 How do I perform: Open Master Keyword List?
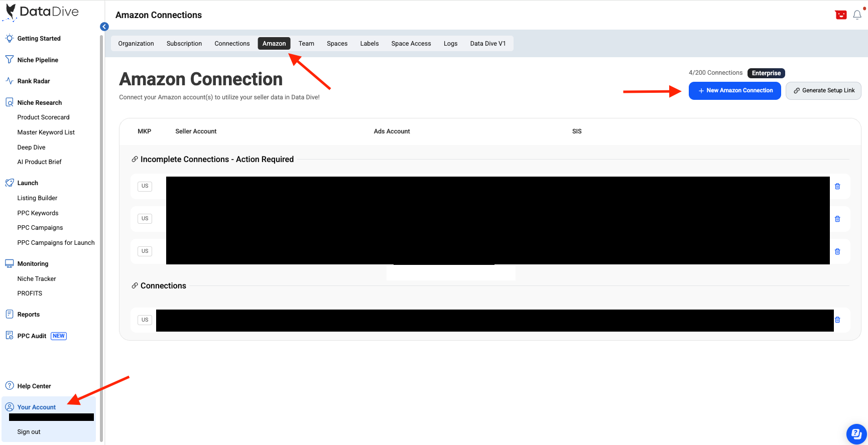point(46,132)
